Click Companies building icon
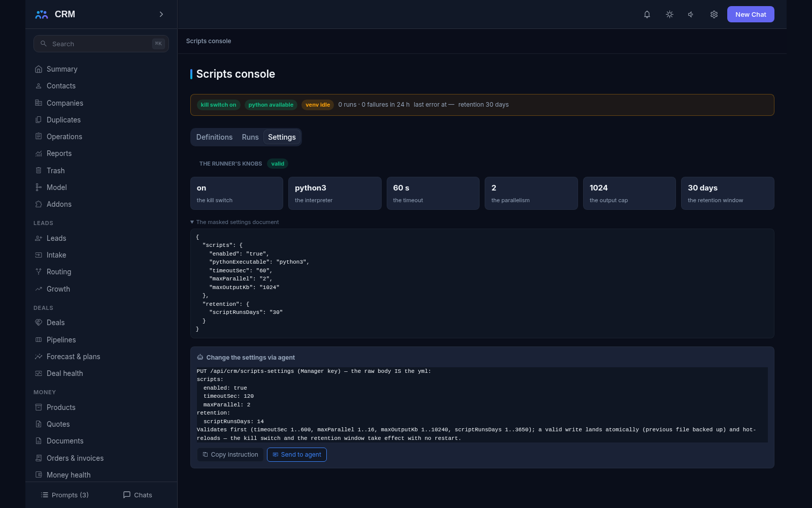This screenshot has width=812, height=508. (x=39, y=103)
